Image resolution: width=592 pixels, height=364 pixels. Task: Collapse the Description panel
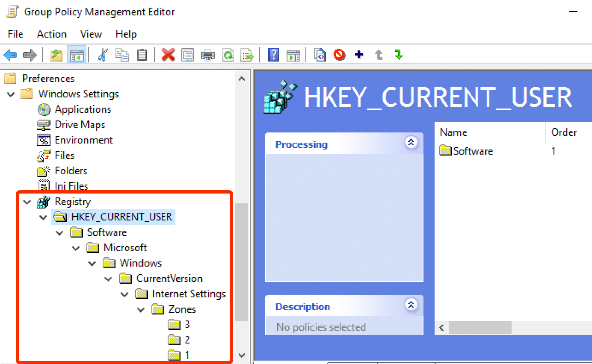(x=411, y=305)
